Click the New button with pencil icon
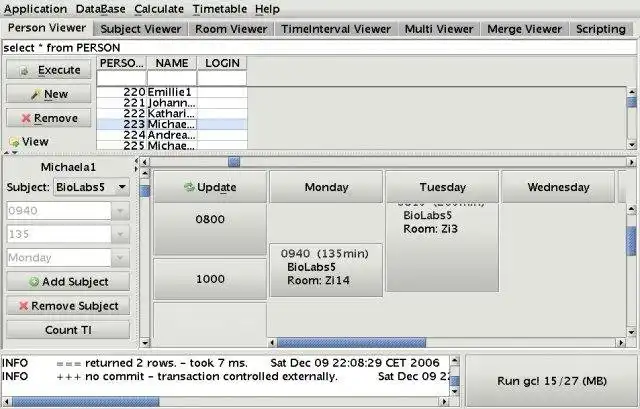 pyautogui.click(x=49, y=94)
